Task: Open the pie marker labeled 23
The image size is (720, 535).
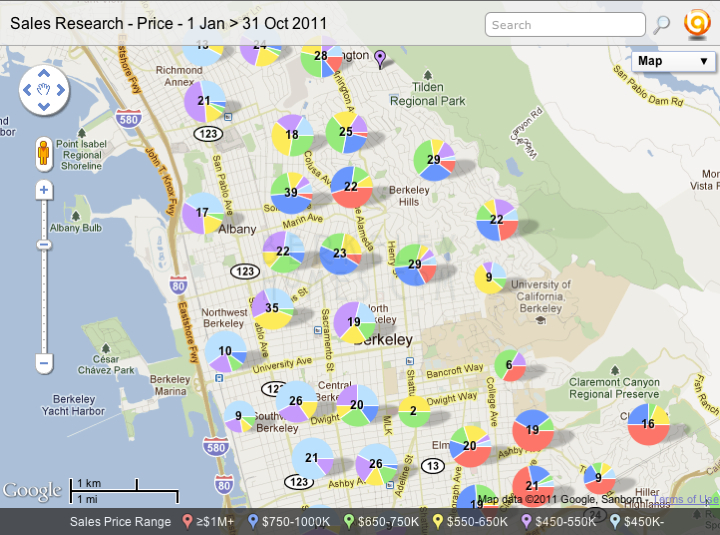Action: click(340, 254)
